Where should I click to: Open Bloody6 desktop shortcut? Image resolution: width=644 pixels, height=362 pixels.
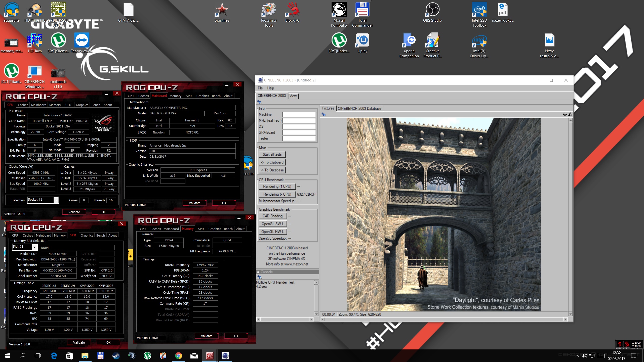(x=292, y=12)
